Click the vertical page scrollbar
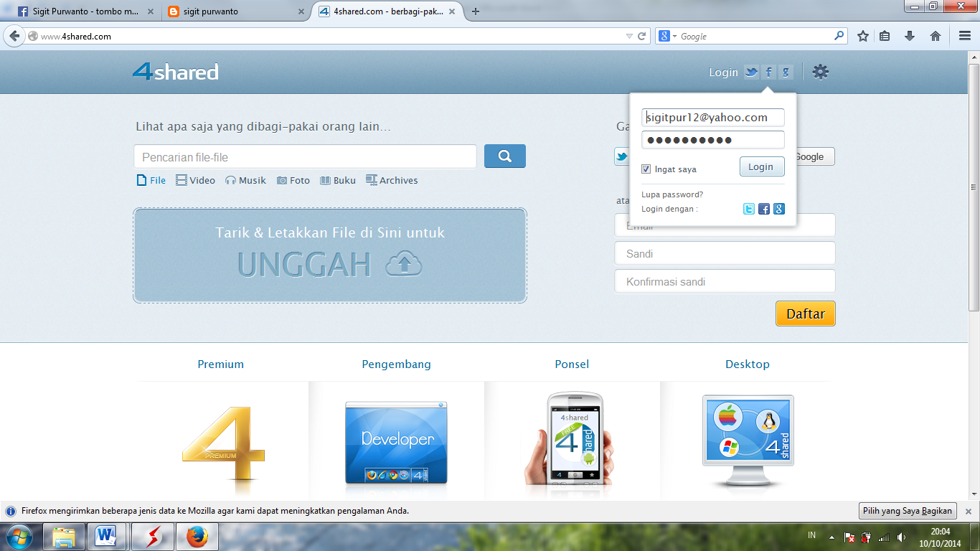980x551 pixels. click(x=974, y=187)
